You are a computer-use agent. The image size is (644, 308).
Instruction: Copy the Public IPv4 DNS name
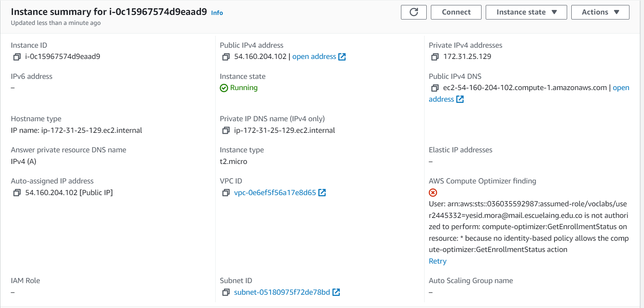click(x=435, y=88)
